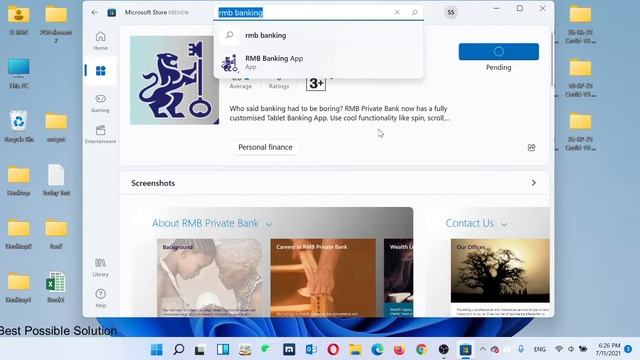Viewport: 640px width, 360px height.
Task: Open the Gaming section in sidebar
Action: pos(100,103)
